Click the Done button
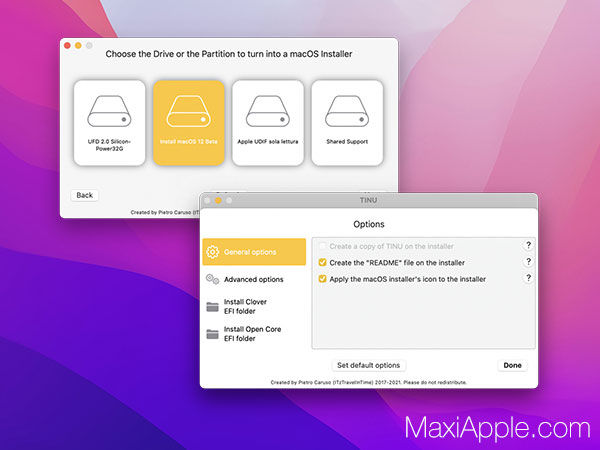The image size is (600, 450). click(512, 365)
